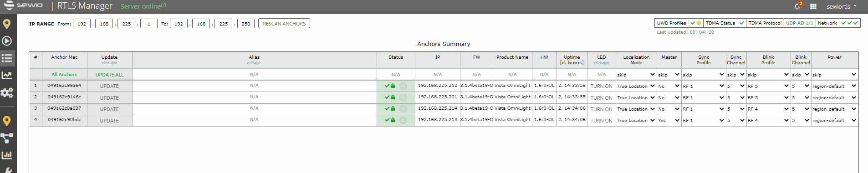Screen dimensions: 868x173
Task: Click the network tree icon in sidebar
Action: (x=7, y=138)
